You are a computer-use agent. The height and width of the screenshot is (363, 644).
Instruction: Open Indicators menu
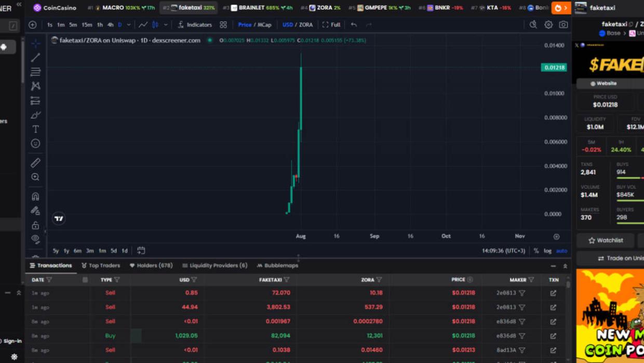[195, 24]
